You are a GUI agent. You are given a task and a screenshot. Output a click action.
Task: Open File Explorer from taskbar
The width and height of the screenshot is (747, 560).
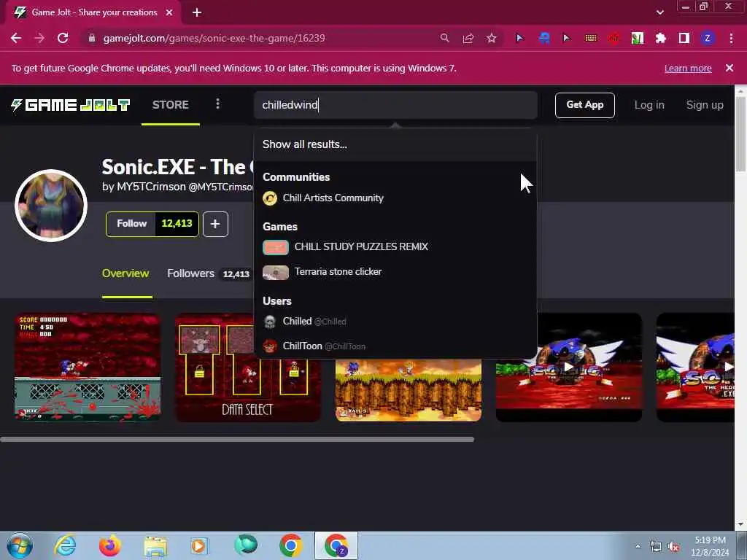(155, 547)
